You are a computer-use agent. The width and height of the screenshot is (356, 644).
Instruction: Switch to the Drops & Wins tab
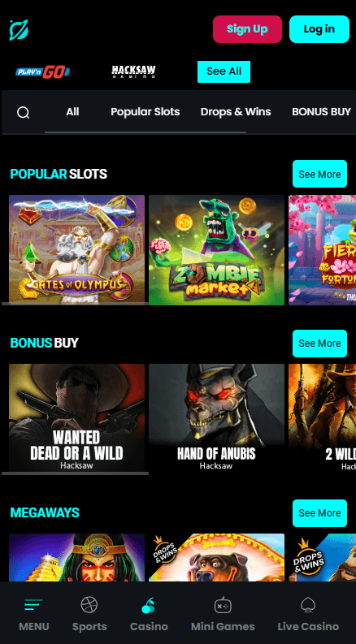point(236,112)
